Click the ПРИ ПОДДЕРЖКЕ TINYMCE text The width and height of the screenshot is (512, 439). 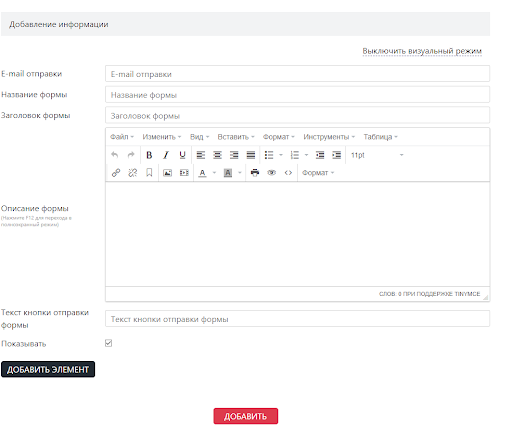(x=442, y=294)
